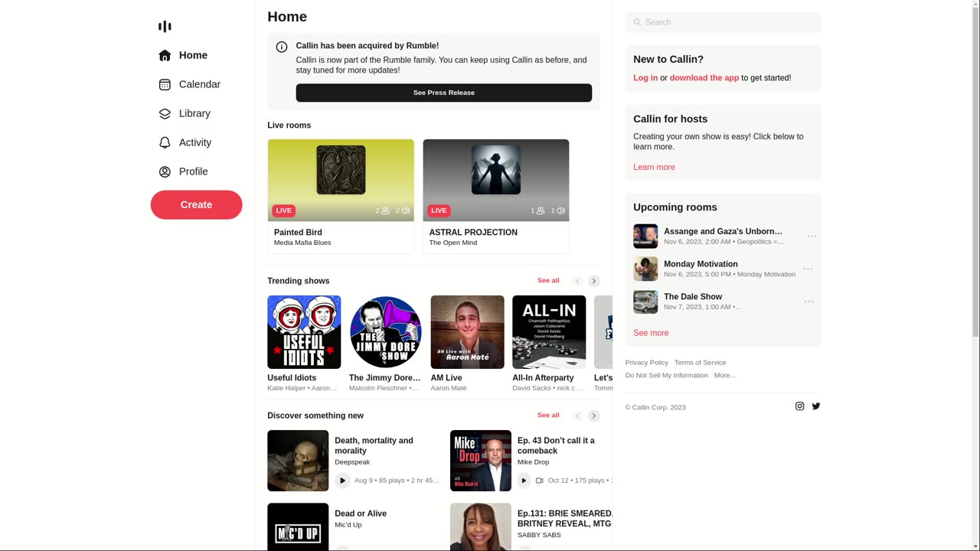Open Mike Drop episode thumbnail
Image resolution: width=980 pixels, height=551 pixels.
coord(481,461)
